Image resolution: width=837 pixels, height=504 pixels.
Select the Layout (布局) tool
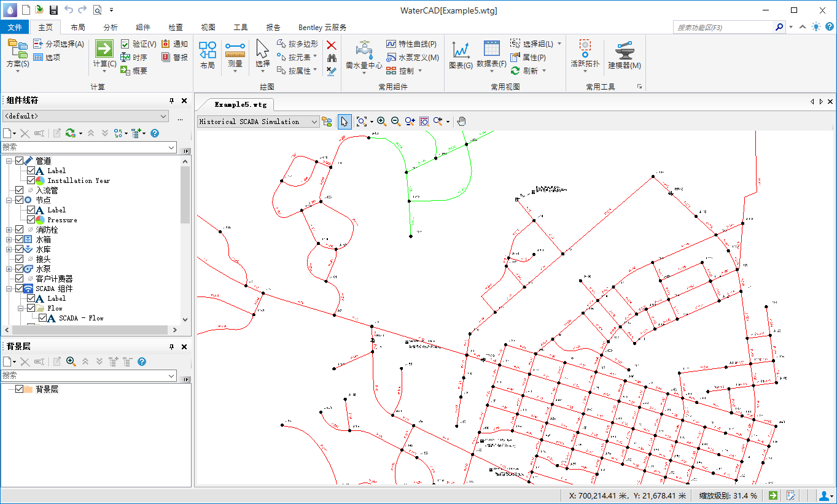point(208,55)
